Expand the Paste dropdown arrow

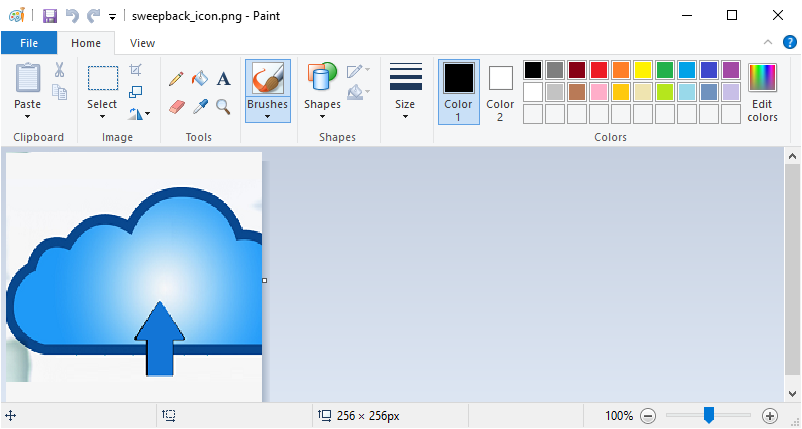point(28,116)
